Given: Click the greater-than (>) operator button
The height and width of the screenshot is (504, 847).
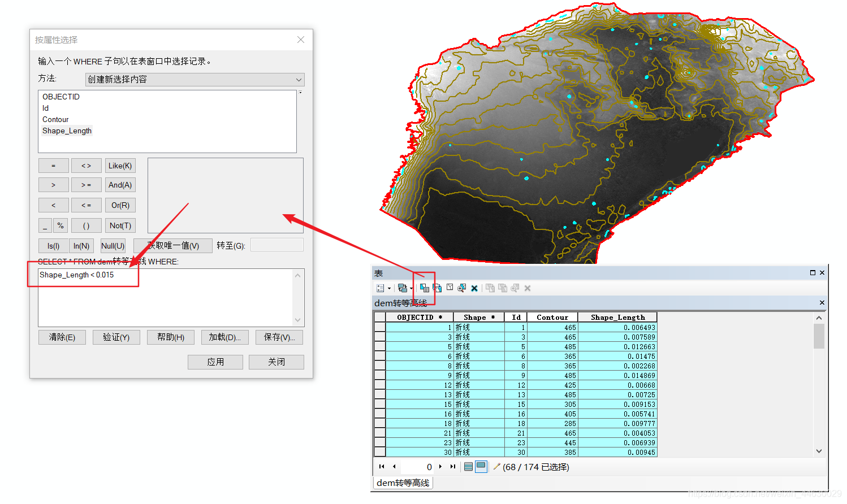Looking at the screenshot, I should click(54, 185).
